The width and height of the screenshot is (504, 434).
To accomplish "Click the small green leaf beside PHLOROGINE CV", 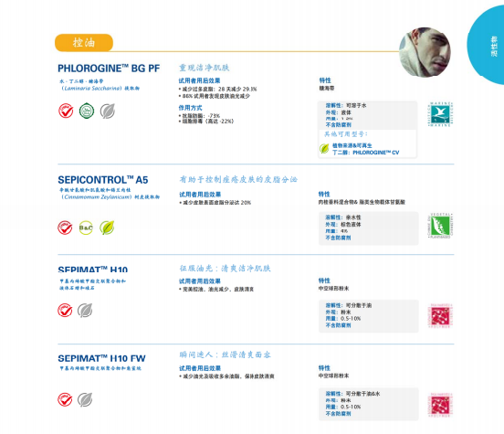I will coord(324,149).
